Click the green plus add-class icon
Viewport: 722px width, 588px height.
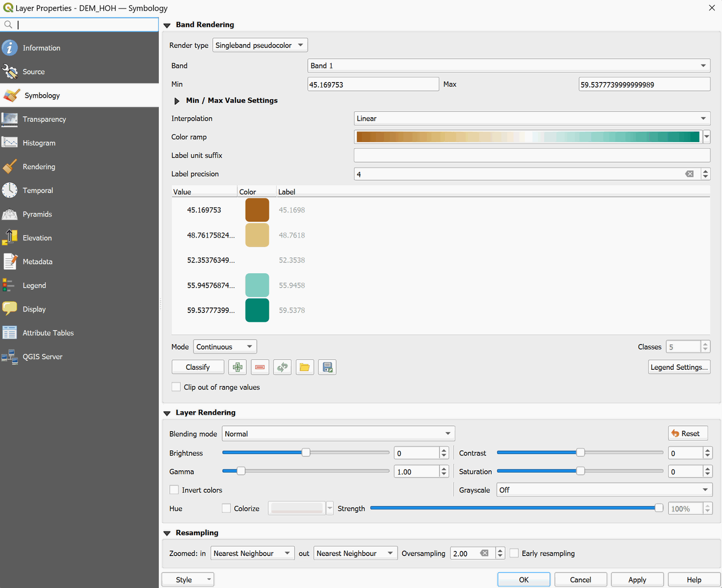[237, 367]
